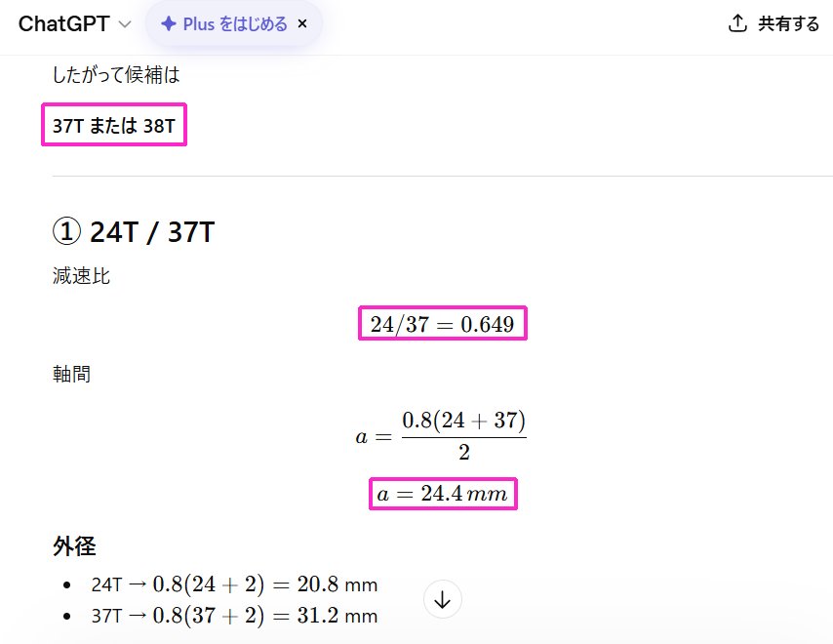Click the 共有する label
This screenshot has width=833, height=644.
click(x=788, y=24)
